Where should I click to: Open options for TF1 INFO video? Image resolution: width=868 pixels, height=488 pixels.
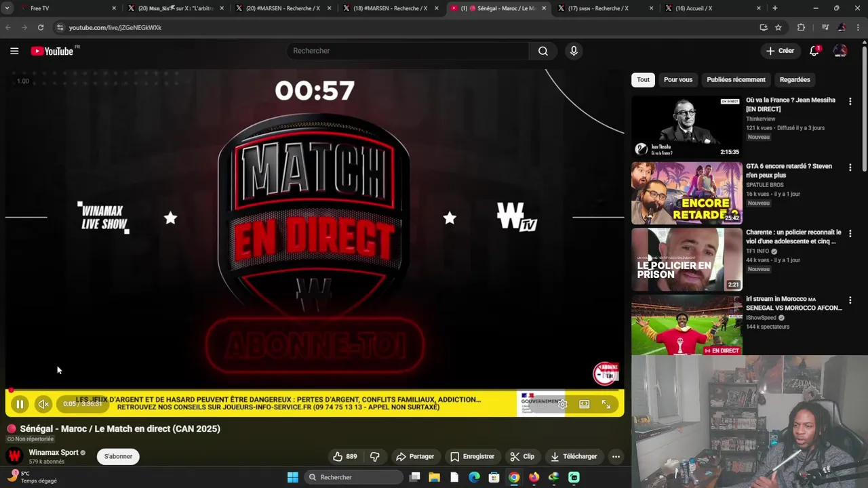click(850, 233)
